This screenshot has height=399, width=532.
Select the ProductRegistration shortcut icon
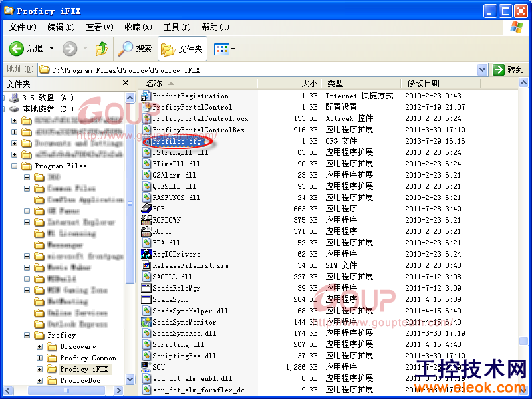coord(146,96)
